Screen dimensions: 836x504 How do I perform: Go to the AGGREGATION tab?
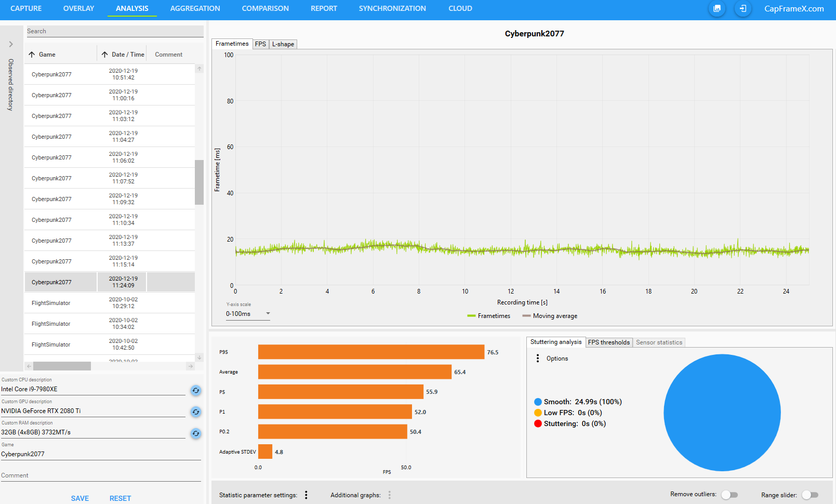pos(195,8)
